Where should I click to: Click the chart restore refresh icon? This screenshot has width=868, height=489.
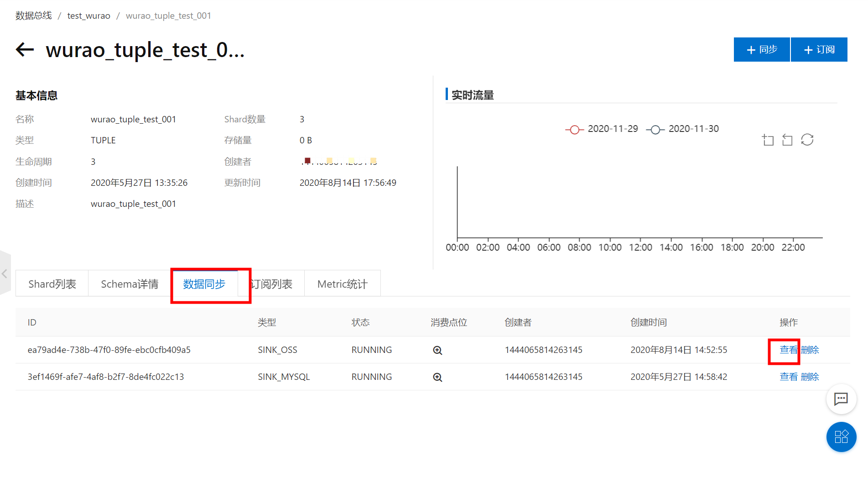click(x=807, y=140)
